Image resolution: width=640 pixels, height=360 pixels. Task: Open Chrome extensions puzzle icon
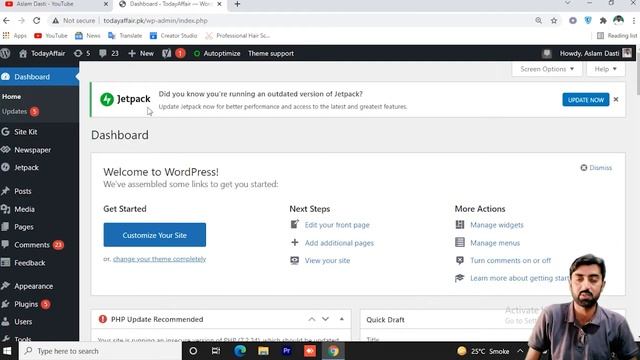(x=603, y=20)
